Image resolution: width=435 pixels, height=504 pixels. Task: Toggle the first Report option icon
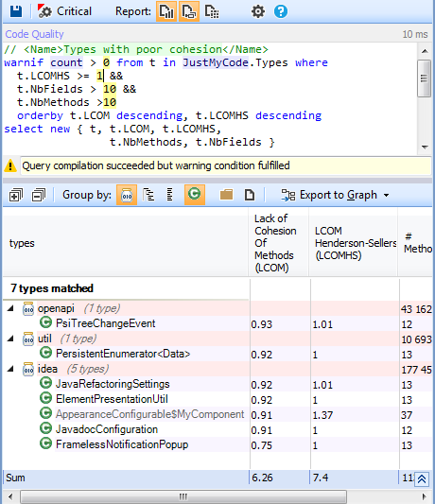[x=166, y=11]
